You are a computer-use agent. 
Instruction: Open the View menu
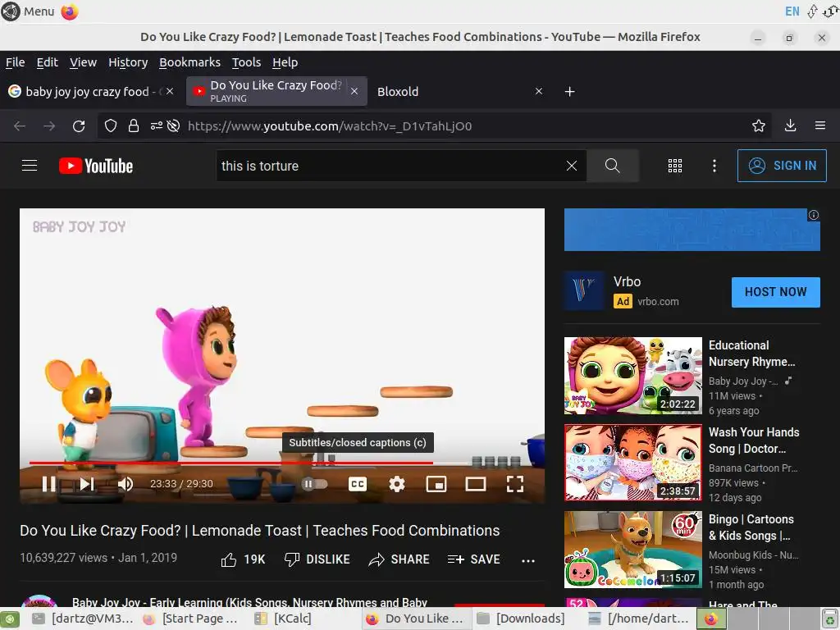[x=83, y=62]
